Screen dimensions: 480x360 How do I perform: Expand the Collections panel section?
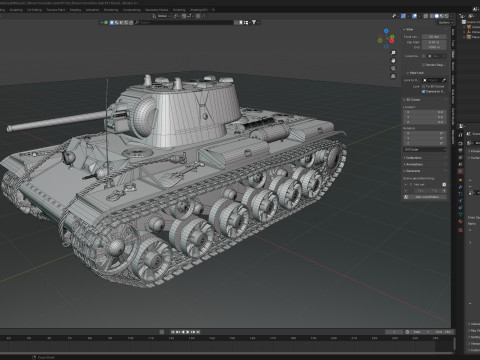(413, 158)
